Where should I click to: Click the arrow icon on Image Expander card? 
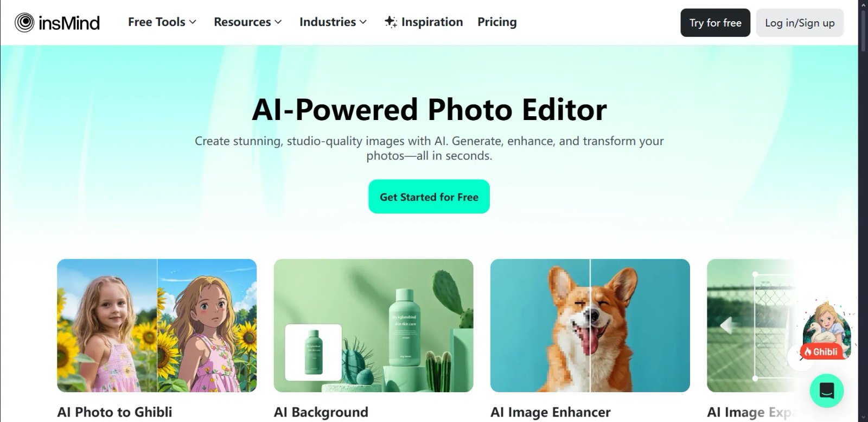click(x=726, y=325)
